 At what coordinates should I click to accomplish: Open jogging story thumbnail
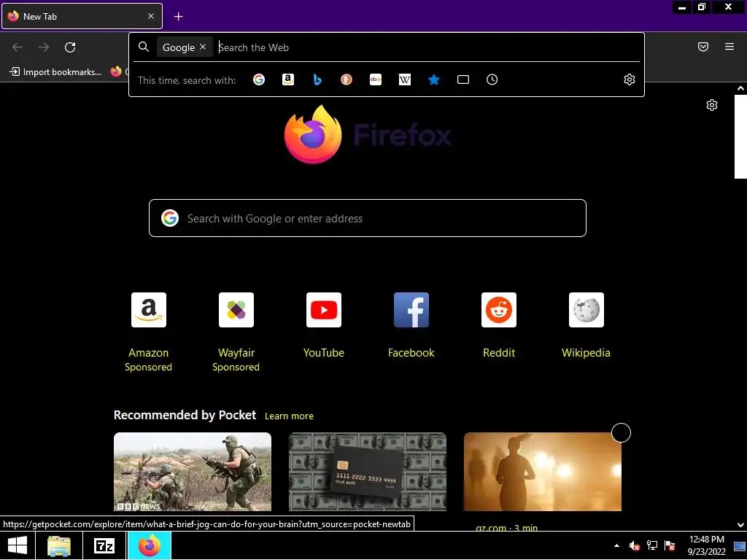click(x=543, y=472)
